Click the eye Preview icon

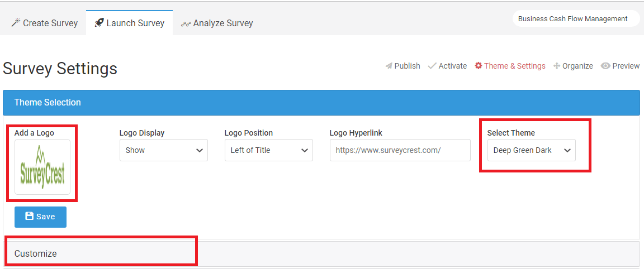pyautogui.click(x=605, y=66)
